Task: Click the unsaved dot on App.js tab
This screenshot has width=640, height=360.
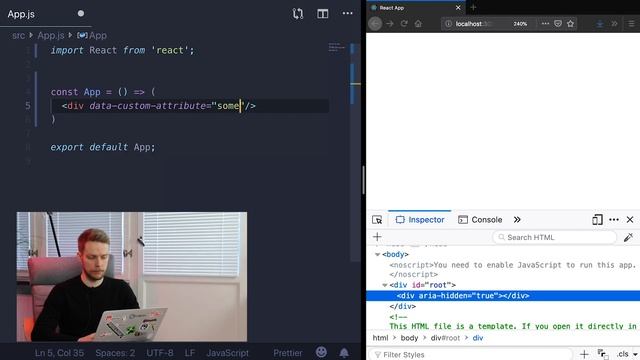Action: point(81,13)
